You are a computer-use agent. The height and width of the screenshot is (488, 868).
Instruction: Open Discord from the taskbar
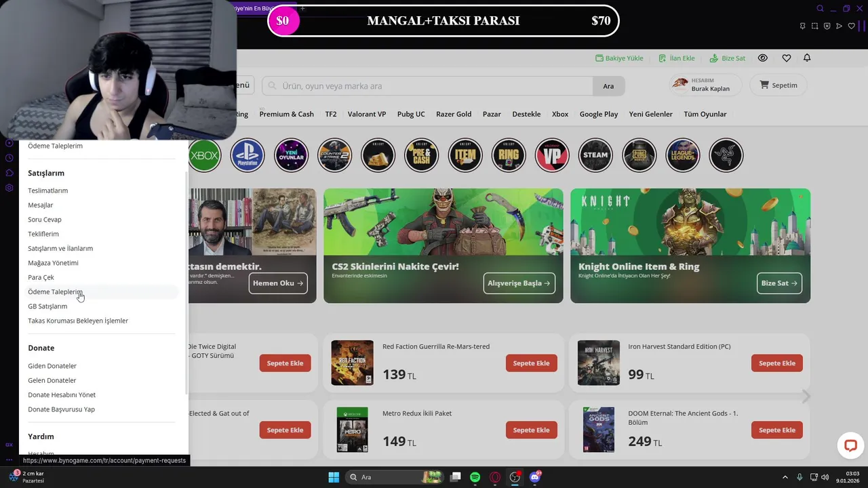[x=535, y=477]
